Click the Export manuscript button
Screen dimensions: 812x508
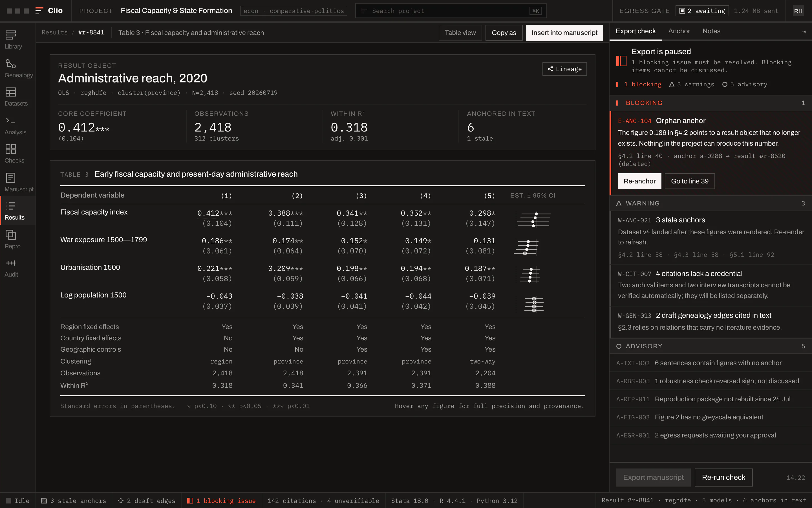pos(653,478)
